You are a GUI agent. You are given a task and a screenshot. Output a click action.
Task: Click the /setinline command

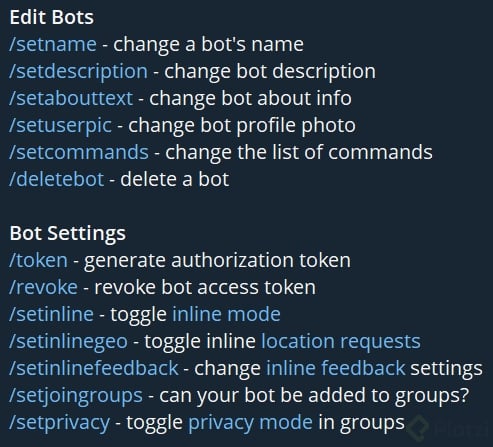[x=51, y=314]
